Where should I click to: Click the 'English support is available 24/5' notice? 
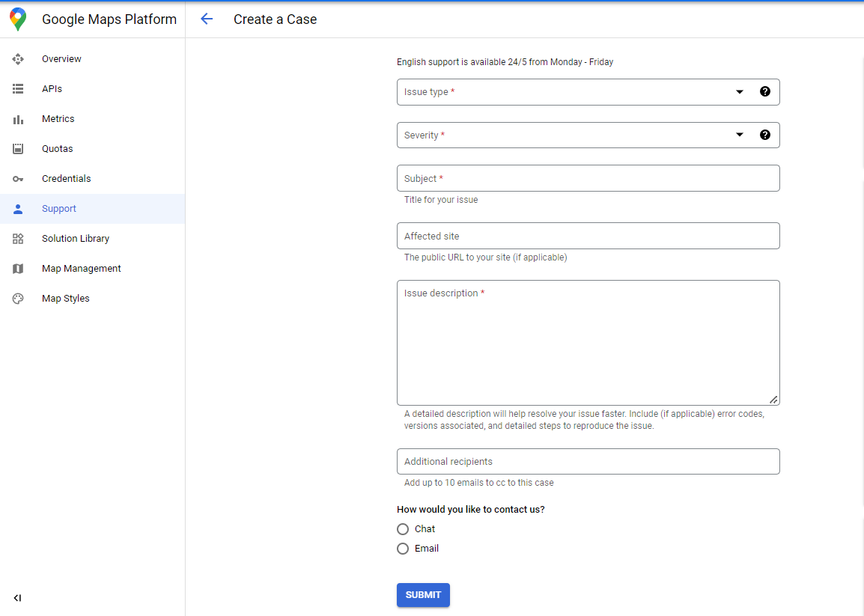click(505, 62)
